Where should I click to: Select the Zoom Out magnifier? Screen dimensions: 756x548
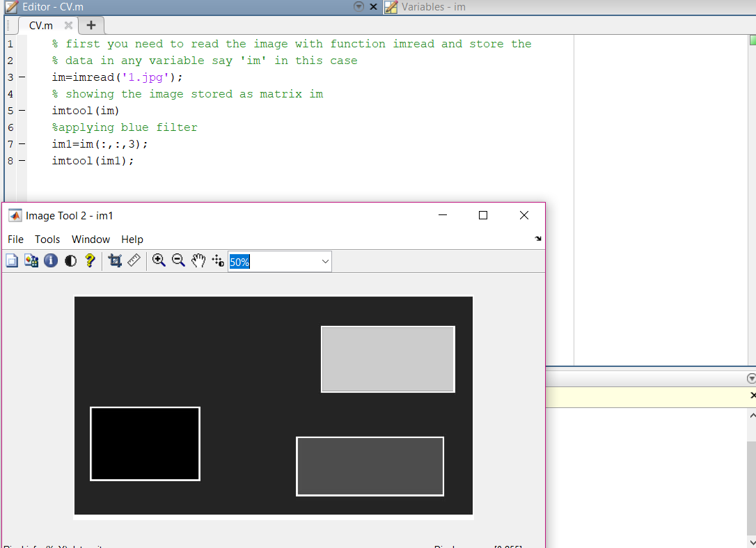pos(178,260)
